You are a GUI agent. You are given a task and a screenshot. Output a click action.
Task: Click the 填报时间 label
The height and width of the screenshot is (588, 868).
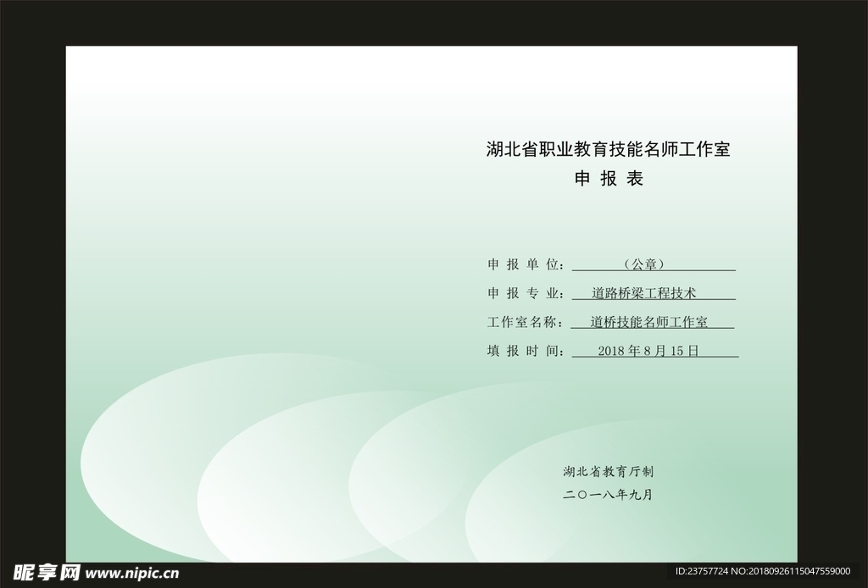pos(526,351)
